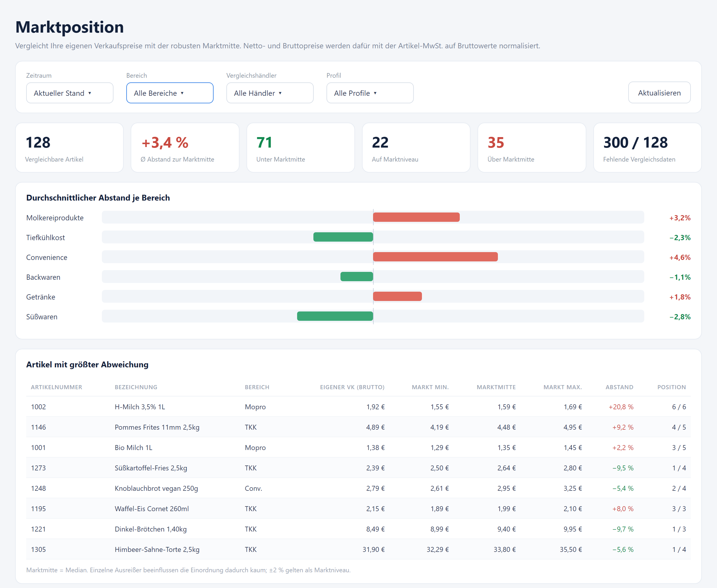Click the green Süßwaren bar
This screenshot has width=717, height=588.
(x=335, y=316)
